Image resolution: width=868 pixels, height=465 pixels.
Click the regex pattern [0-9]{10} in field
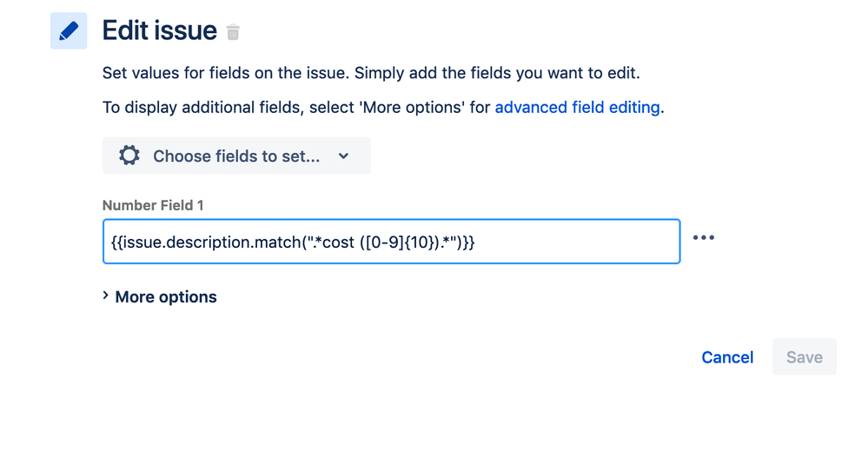397,242
